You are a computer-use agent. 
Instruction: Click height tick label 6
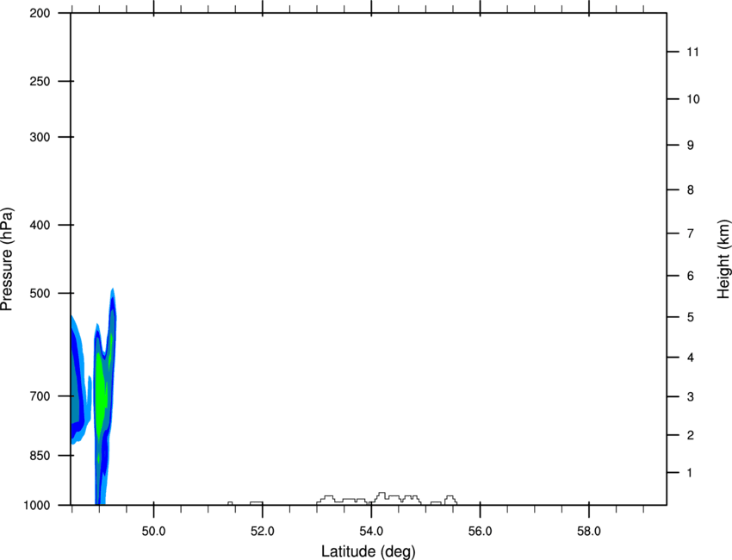(x=691, y=276)
